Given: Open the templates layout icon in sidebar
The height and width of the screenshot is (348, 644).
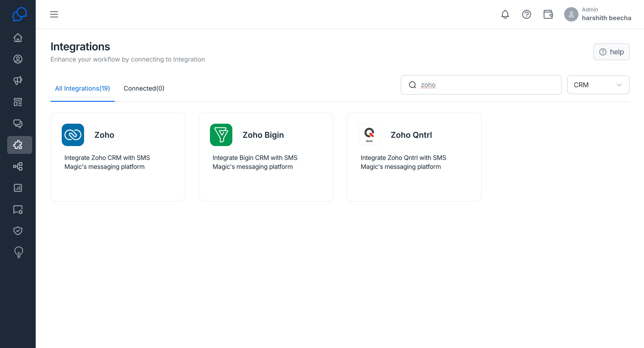Looking at the screenshot, I should pos(18,102).
